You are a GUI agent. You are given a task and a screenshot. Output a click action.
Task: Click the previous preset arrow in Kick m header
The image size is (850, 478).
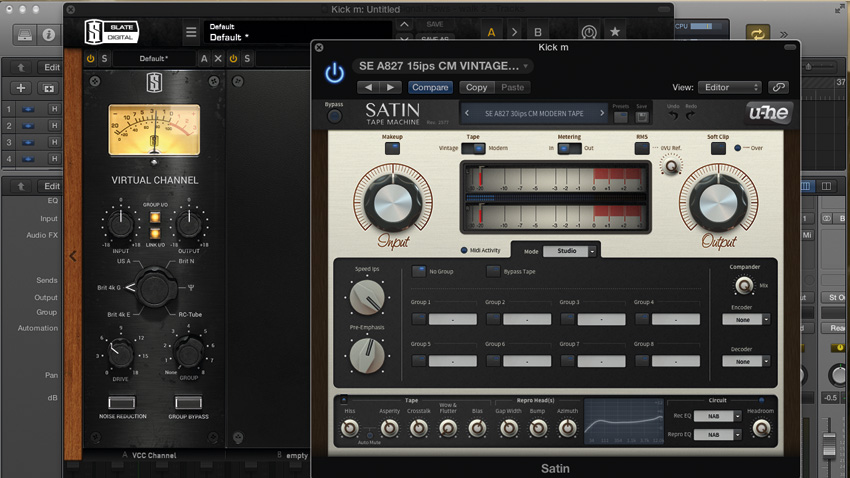368,87
